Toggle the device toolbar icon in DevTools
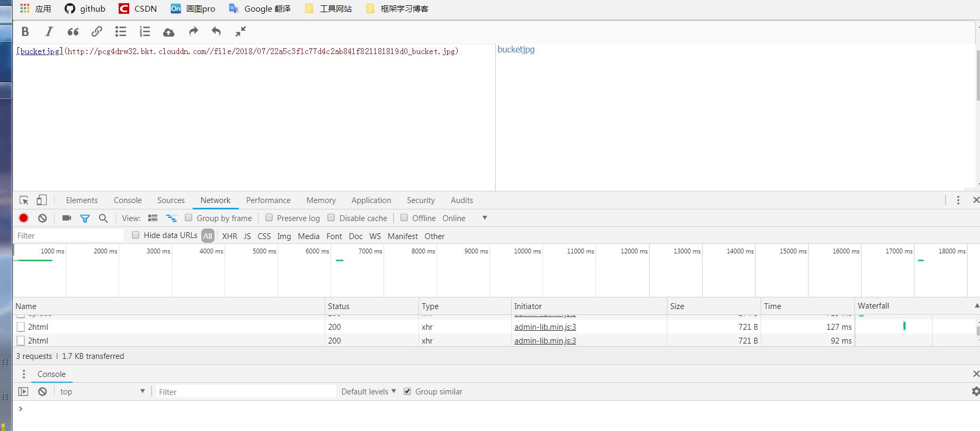Viewport: 980px width, 431px height. point(42,200)
